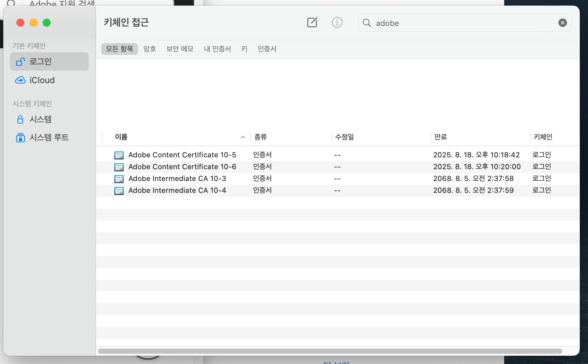Image resolution: width=588 pixels, height=364 pixels.
Task: Switch to the 키 tab
Action: coord(244,49)
